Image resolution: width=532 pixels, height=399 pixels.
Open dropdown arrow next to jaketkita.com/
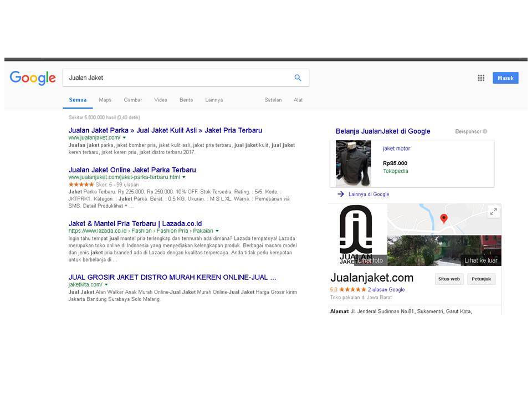click(106, 284)
